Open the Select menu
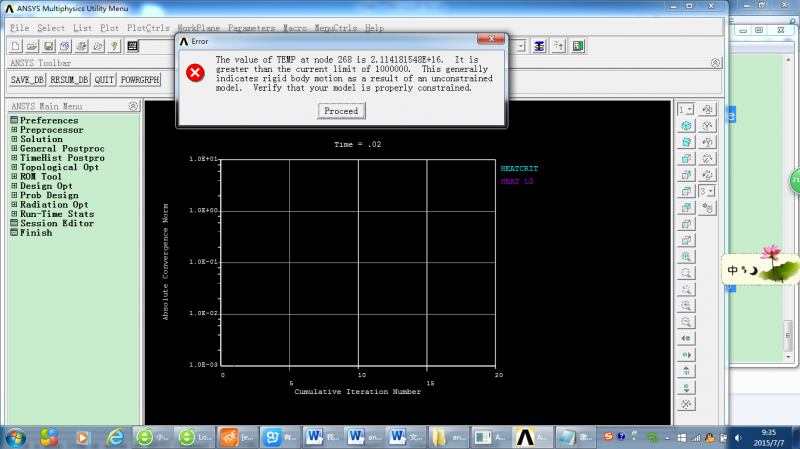Screen dimensions: 800x449 pos(51,28)
